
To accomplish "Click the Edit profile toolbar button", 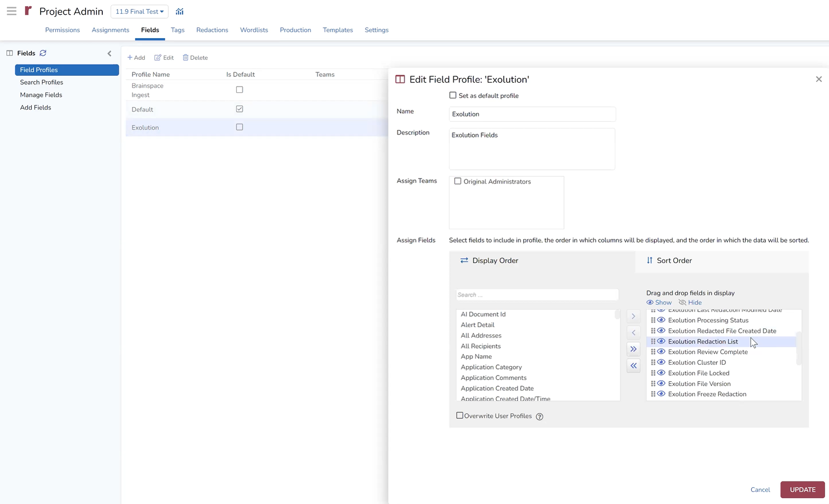I will click(x=164, y=58).
